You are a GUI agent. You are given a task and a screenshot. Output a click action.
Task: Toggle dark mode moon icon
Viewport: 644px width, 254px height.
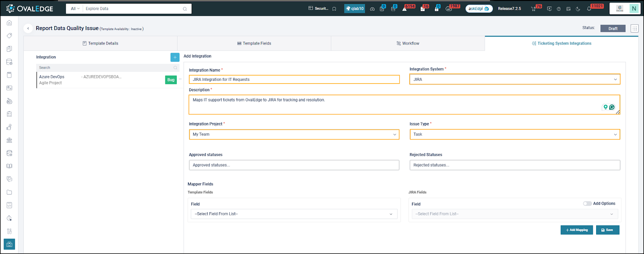(x=578, y=9)
